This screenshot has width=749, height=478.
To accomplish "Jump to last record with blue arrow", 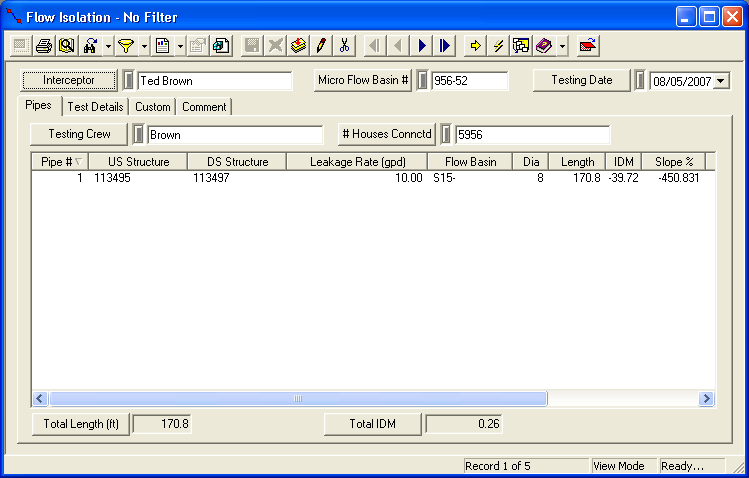I will (x=445, y=46).
